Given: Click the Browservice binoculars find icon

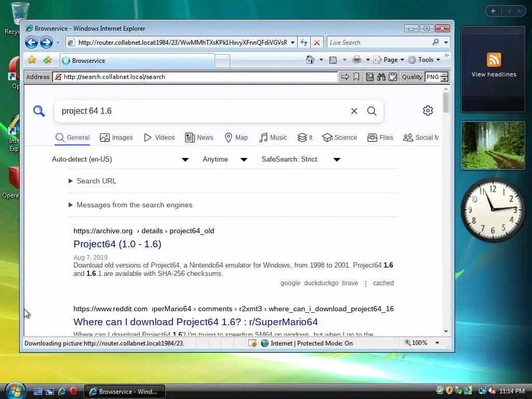Looking at the screenshot, I should point(381,77).
